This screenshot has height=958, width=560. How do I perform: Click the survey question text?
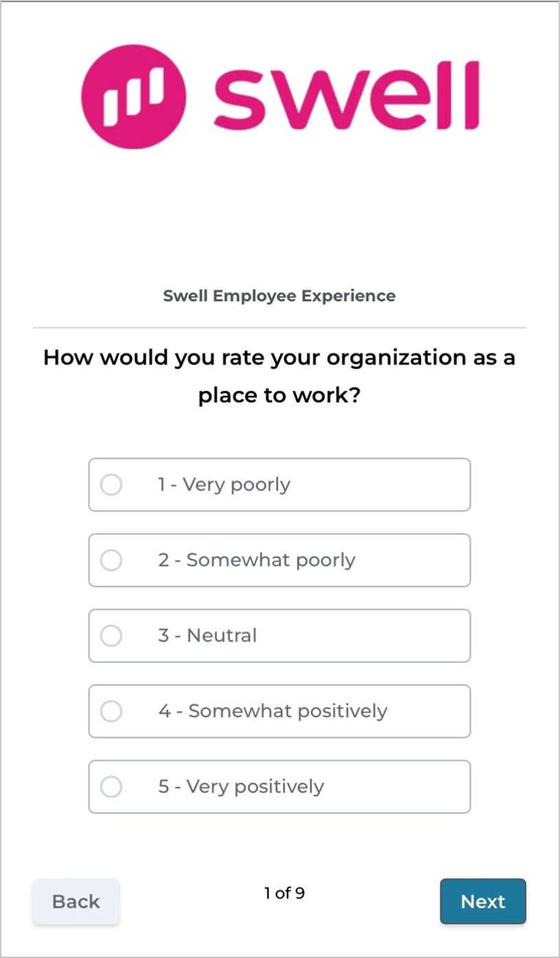(279, 375)
